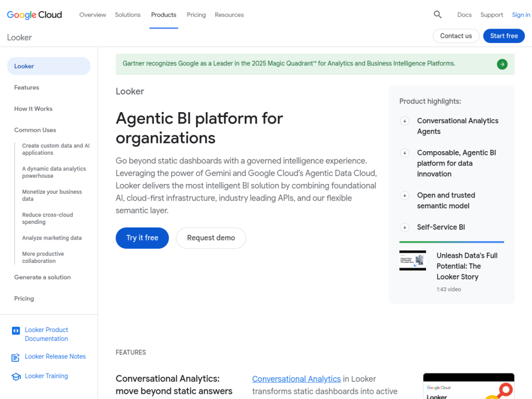Viewport: 532px width, 399px height.
Task: Open Looker Training link
Action: click(x=46, y=376)
